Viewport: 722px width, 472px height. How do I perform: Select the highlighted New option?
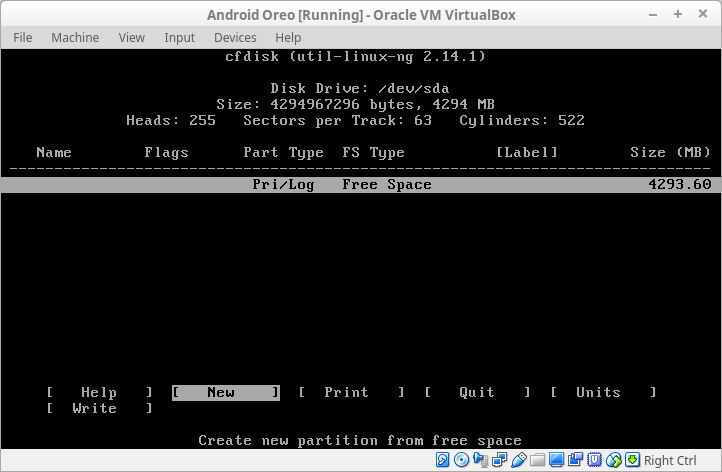(226, 392)
